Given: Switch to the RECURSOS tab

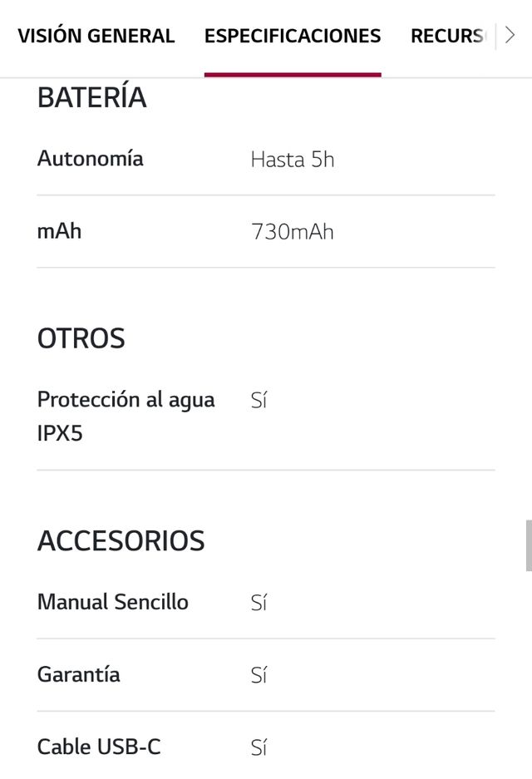Looking at the screenshot, I should click(449, 36).
